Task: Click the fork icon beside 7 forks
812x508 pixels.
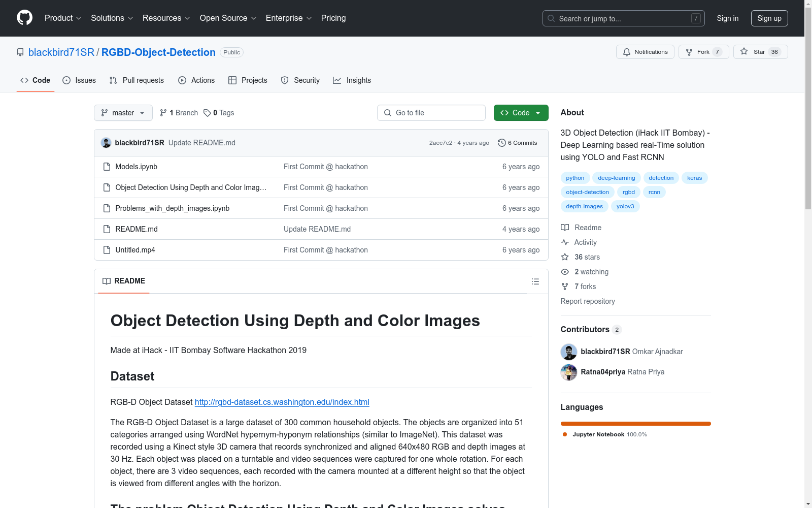Action: [565, 287]
